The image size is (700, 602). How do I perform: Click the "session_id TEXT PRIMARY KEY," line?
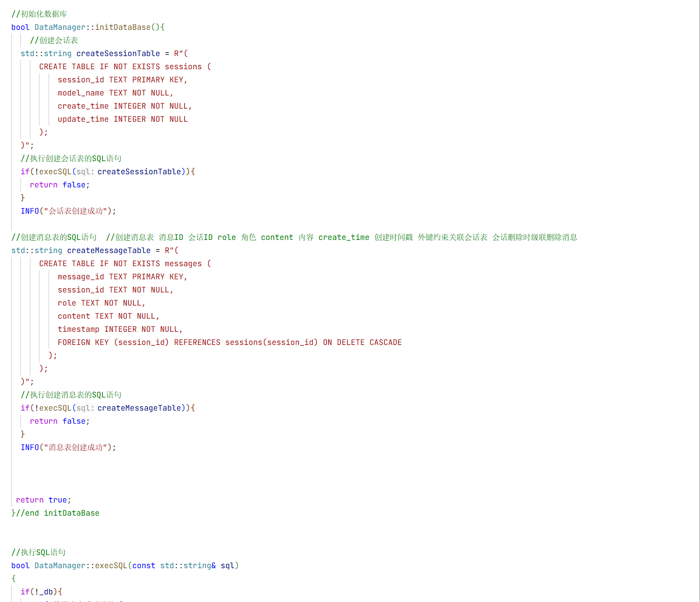tap(122, 80)
